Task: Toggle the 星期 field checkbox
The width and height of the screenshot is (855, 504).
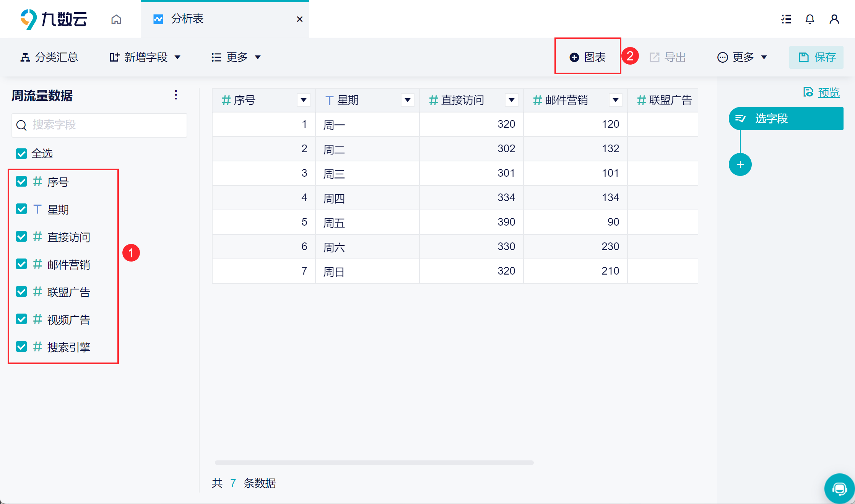Action: 21,209
